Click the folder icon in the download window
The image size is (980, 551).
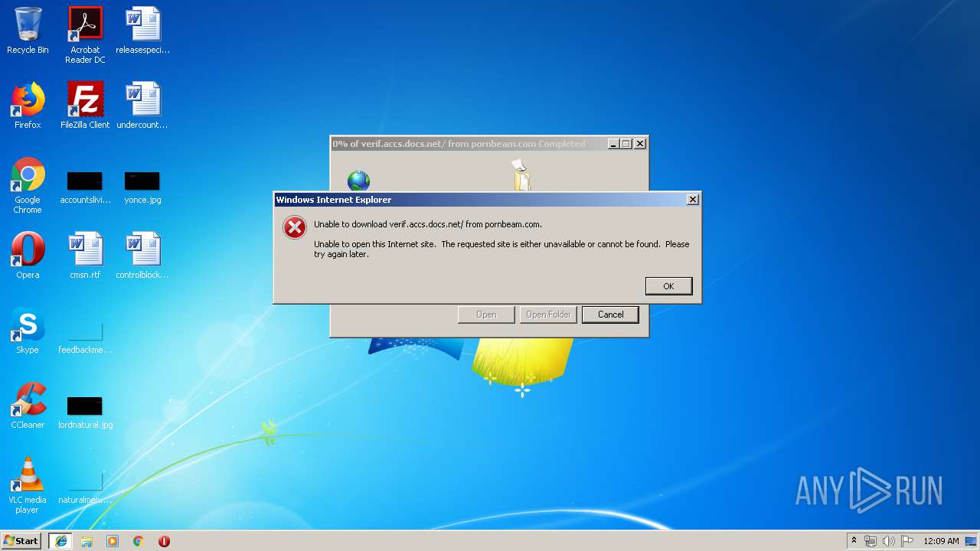pyautogui.click(x=521, y=175)
